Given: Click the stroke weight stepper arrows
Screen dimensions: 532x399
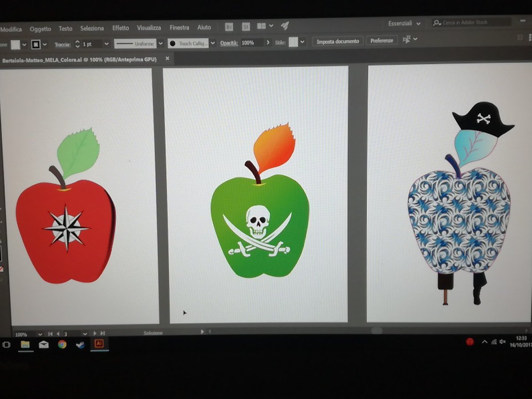Looking at the screenshot, I should pyautogui.click(x=77, y=44).
